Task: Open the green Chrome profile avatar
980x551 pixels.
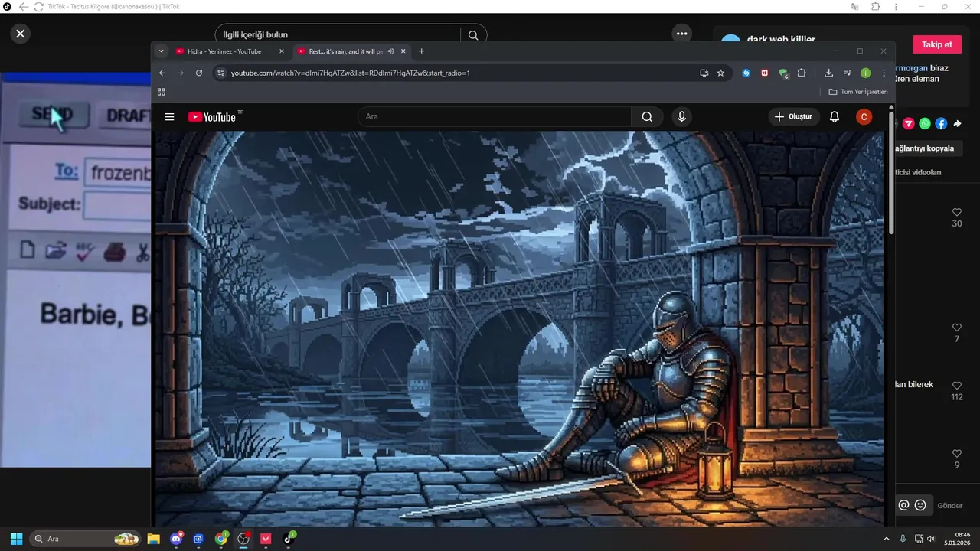Action: 865,73
